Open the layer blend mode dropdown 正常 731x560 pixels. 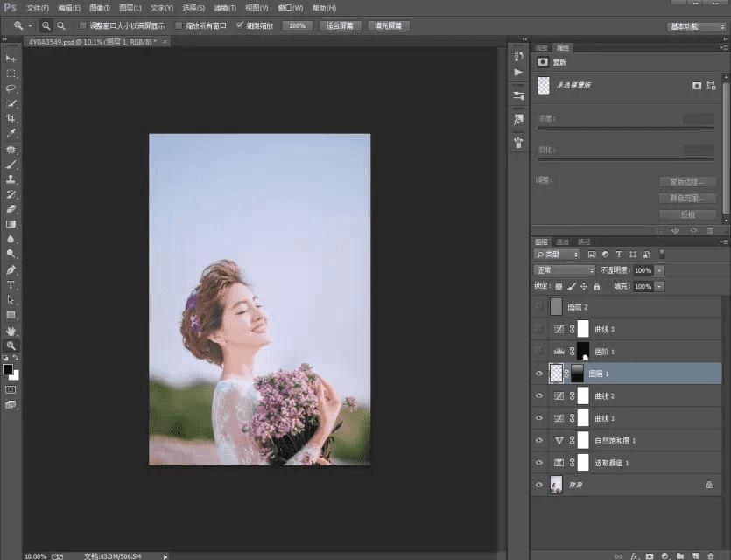[x=565, y=270]
